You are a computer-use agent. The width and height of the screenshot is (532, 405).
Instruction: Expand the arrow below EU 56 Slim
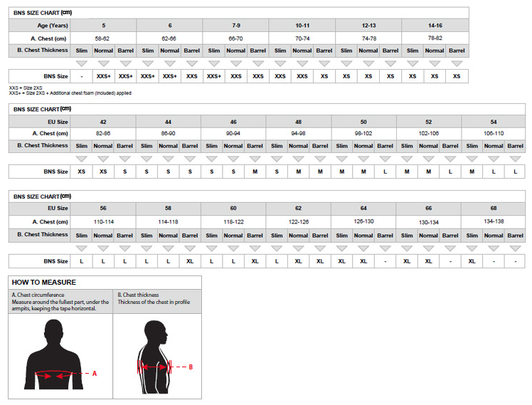[x=81, y=248]
